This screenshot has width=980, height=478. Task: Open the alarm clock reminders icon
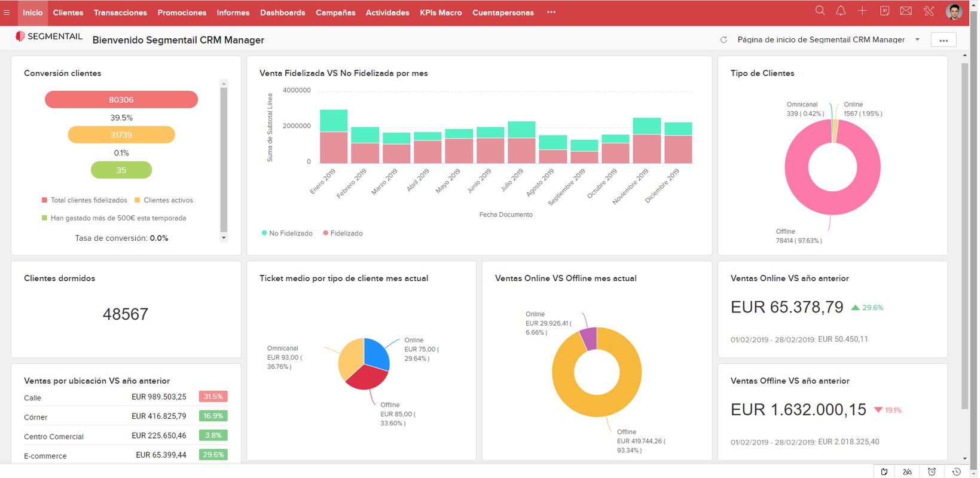[932, 471]
